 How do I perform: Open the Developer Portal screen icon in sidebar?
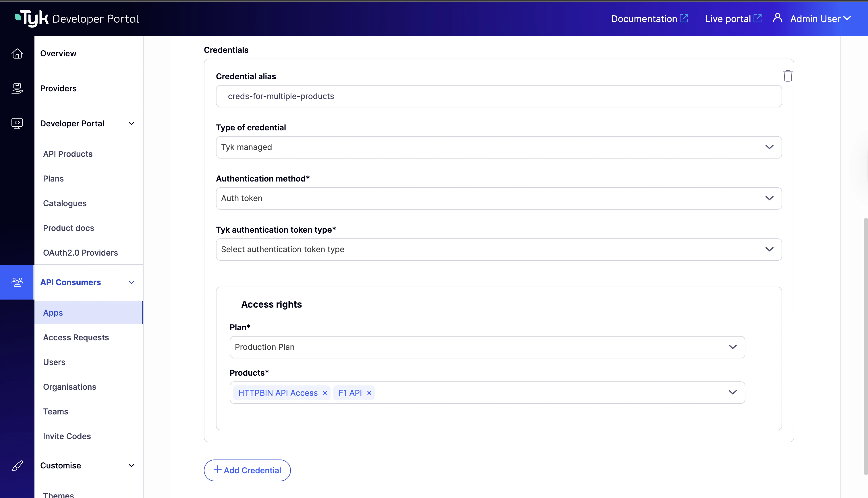17,123
